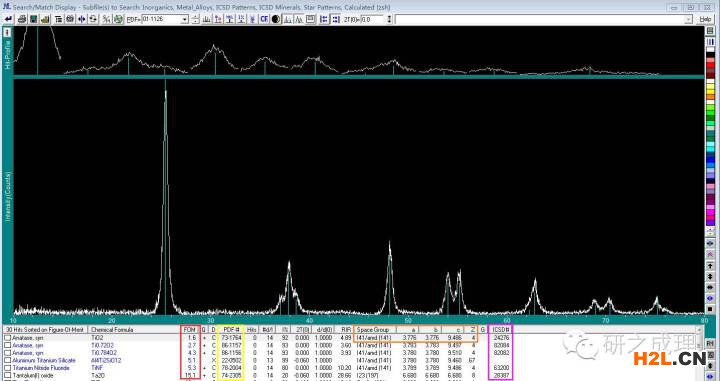Check the Titanium Nitride Fluoride checkbox

click(x=7, y=368)
